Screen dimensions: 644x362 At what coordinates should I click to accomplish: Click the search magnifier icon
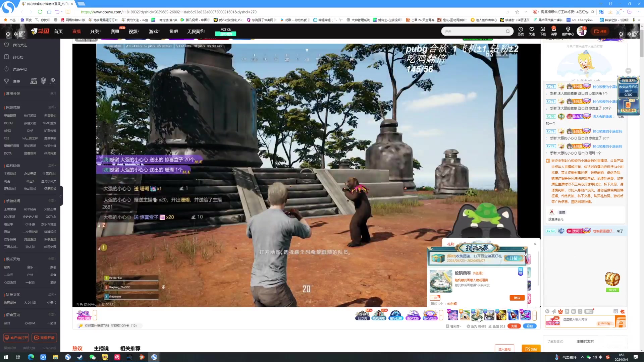[508, 32]
